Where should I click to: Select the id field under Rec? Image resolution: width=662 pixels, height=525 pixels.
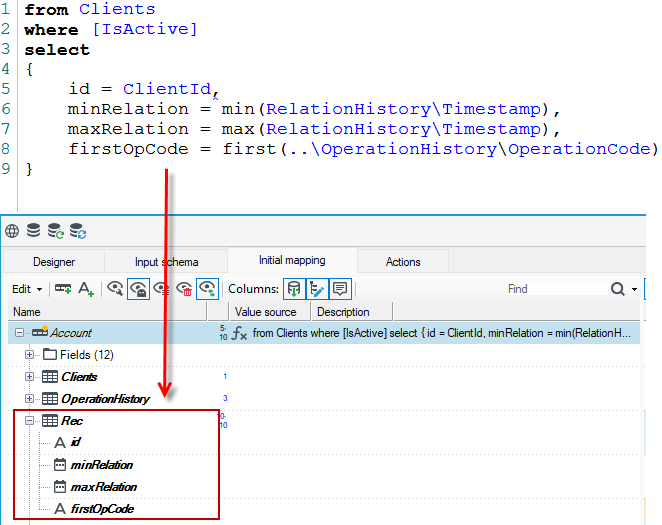tap(75, 442)
